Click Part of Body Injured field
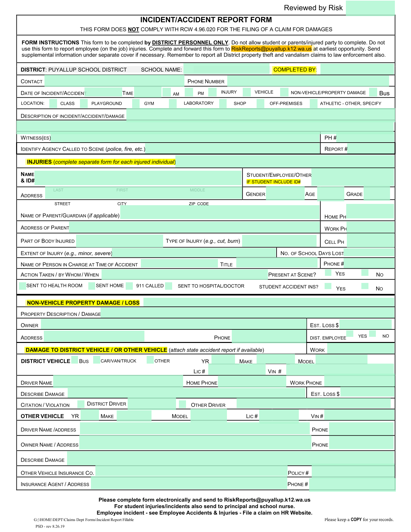 pyautogui.click(x=120, y=241)
